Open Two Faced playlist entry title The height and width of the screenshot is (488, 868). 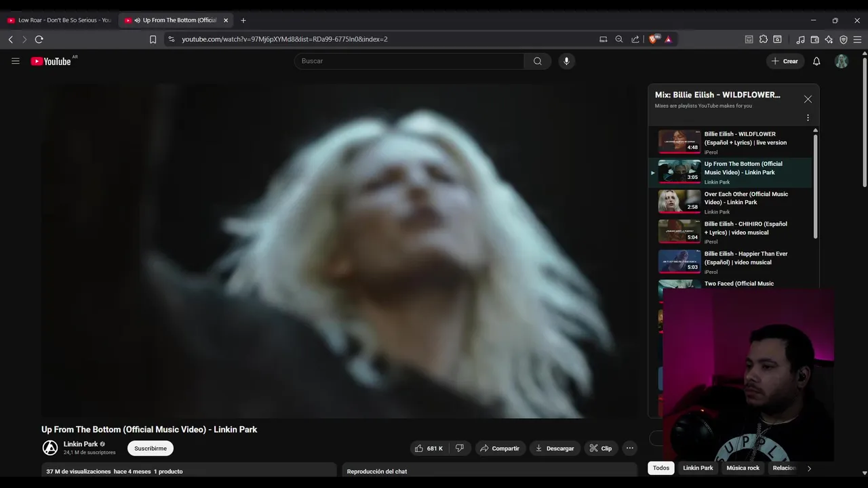click(738, 283)
